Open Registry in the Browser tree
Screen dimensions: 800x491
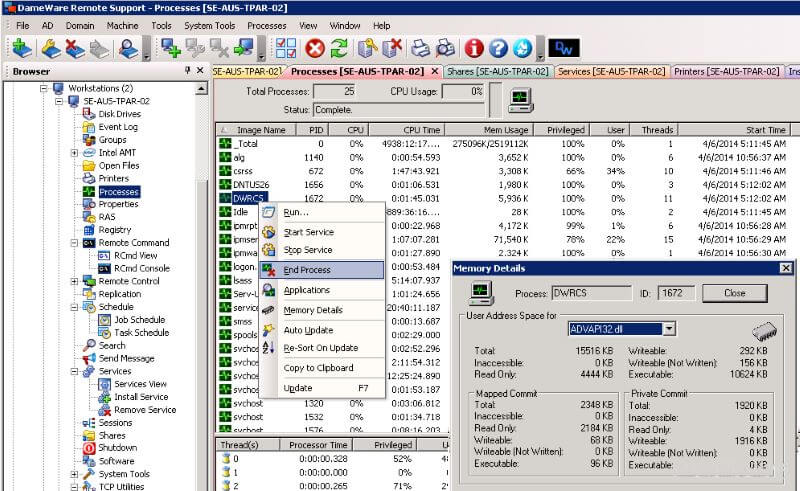[115, 230]
